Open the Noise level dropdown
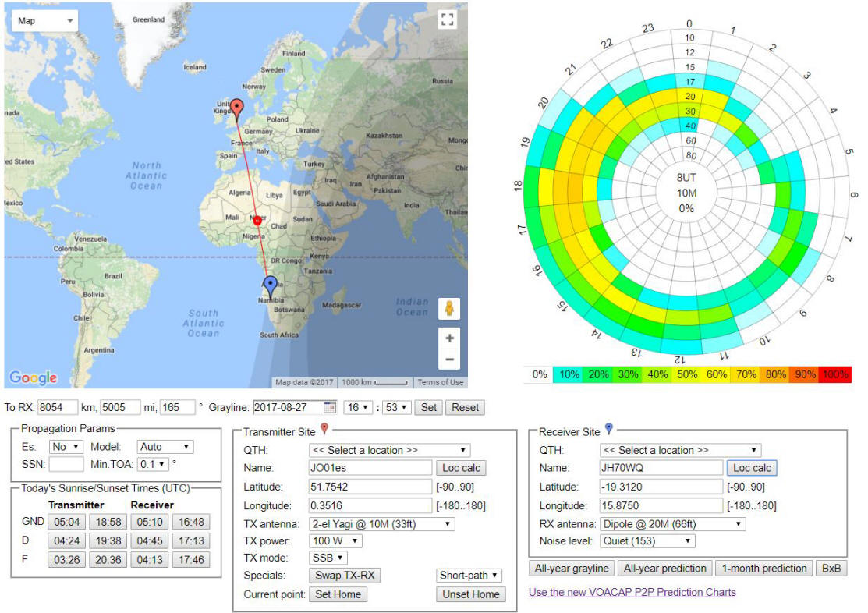This screenshot has width=868, height=613. click(x=647, y=541)
